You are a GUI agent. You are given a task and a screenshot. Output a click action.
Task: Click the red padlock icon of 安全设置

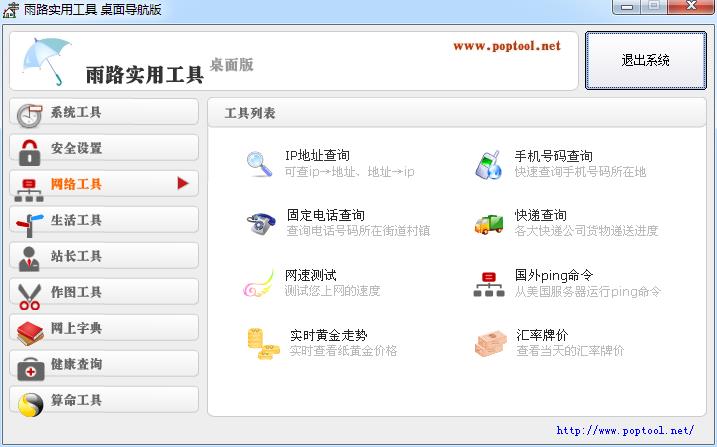(x=30, y=152)
